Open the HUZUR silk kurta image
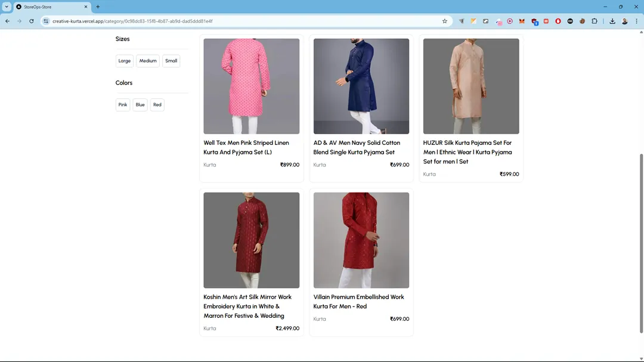Screen dimensions: 644x362 point(471,86)
